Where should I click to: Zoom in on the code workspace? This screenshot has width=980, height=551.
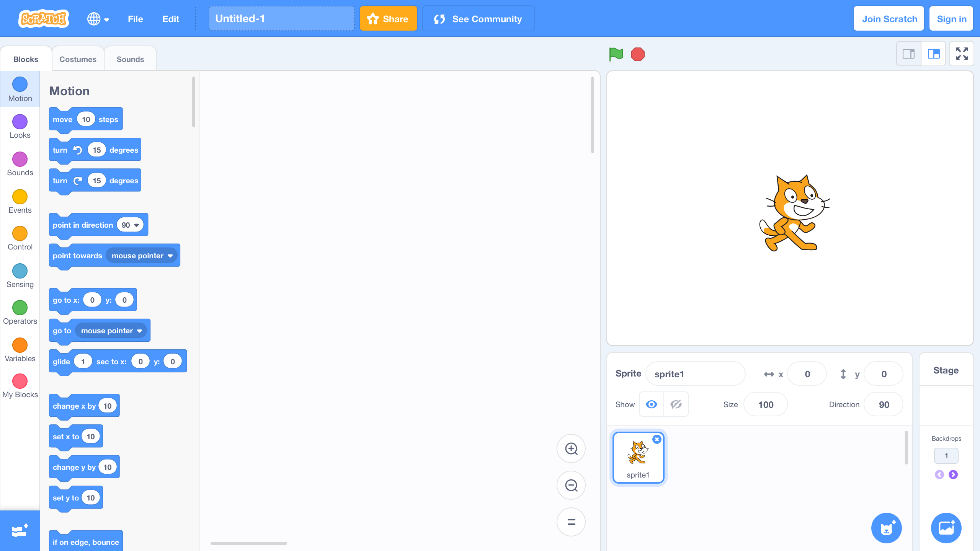(x=571, y=448)
